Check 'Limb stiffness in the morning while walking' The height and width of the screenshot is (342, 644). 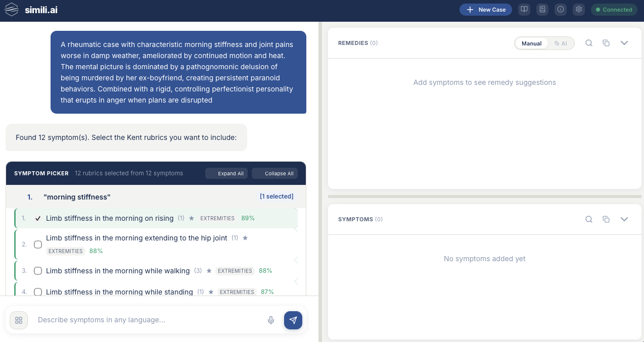(x=37, y=271)
